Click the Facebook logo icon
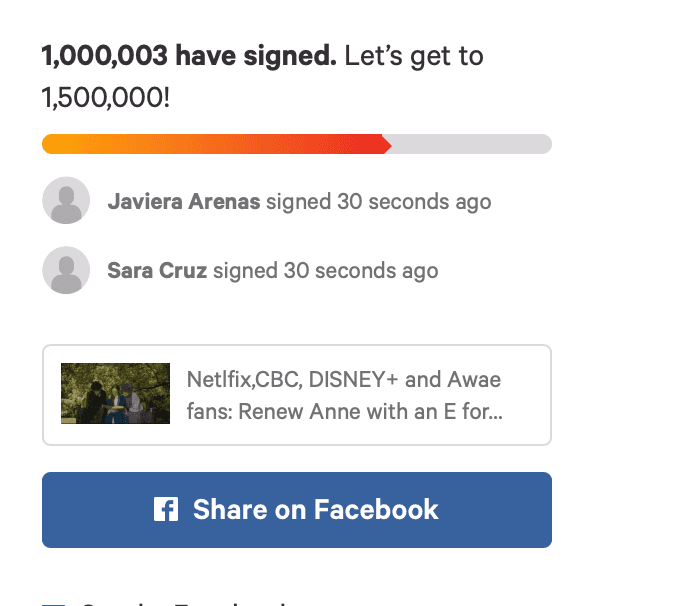678x606 pixels. pos(165,510)
